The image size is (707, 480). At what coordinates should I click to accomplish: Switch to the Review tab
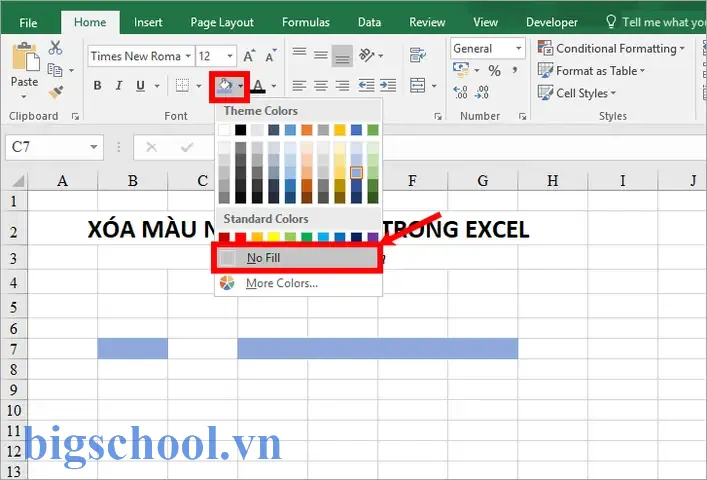pyautogui.click(x=427, y=22)
